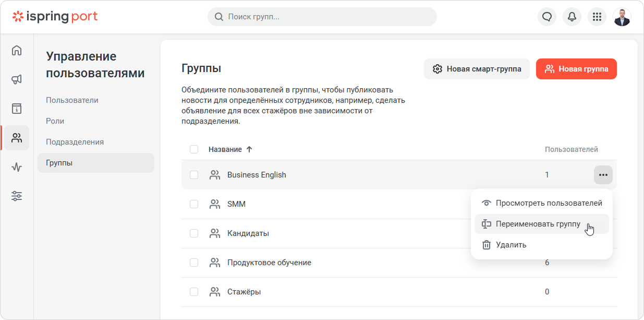Click the eye icon in context menu
This screenshot has height=320, width=644.
tap(487, 203)
